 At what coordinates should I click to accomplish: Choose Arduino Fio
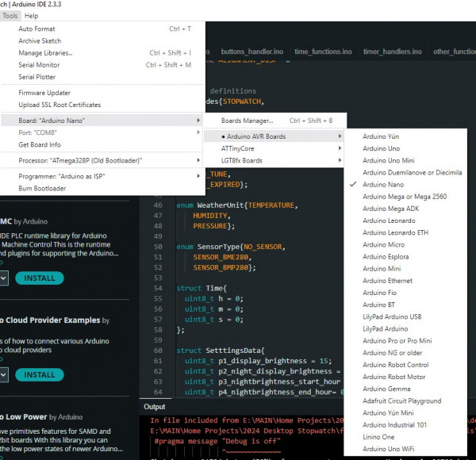(x=405, y=293)
